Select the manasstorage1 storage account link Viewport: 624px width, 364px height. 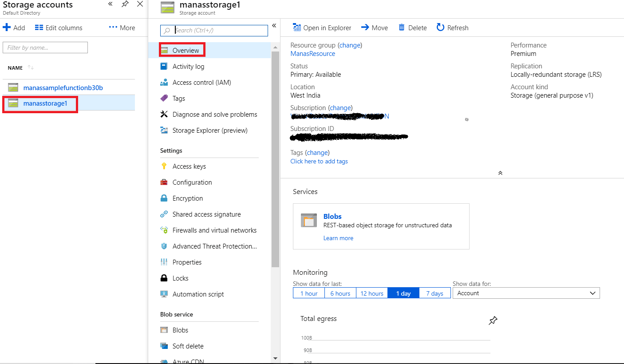pos(45,103)
